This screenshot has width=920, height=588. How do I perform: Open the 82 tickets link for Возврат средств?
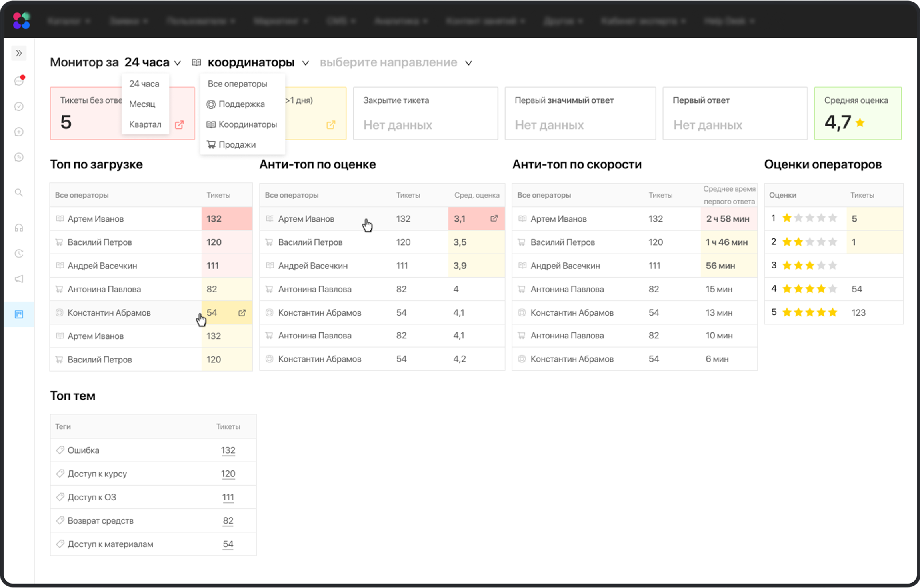tap(228, 520)
